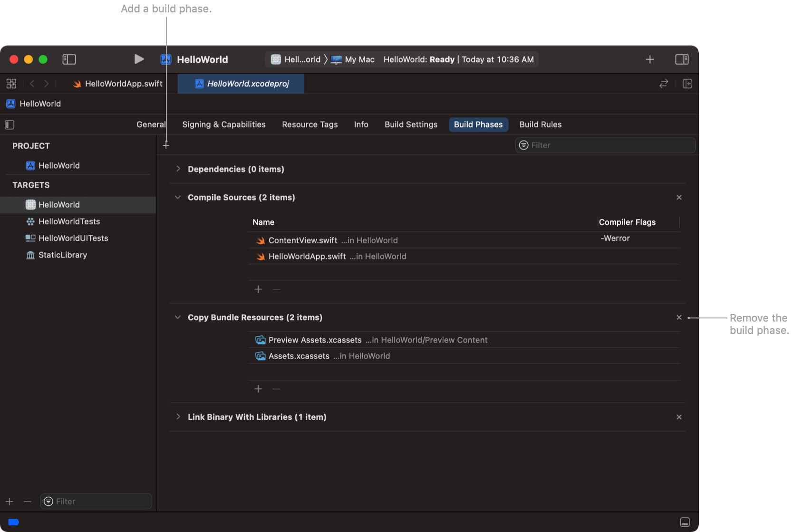Screen dimensions: 792x532
Task: Expand the Dependencies section
Action: [x=178, y=169]
